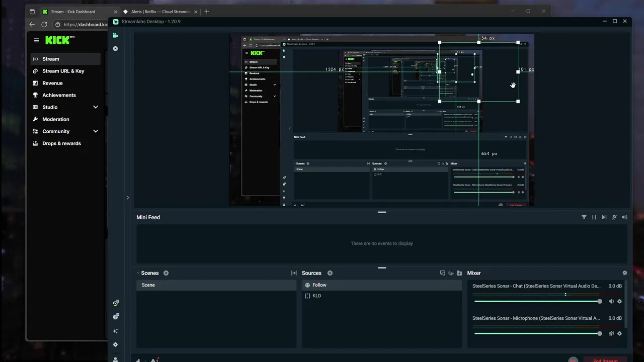Viewport: 644px width, 362px height.
Task: Select the scene named Scene
Action: 216,285
